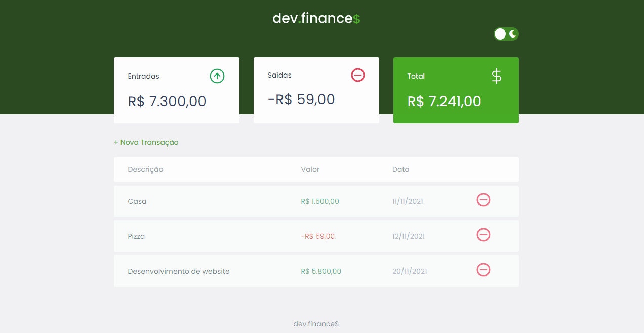644x333 pixels.
Task: Click the Data column header
Action: pyautogui.click(x=401, y=169)
